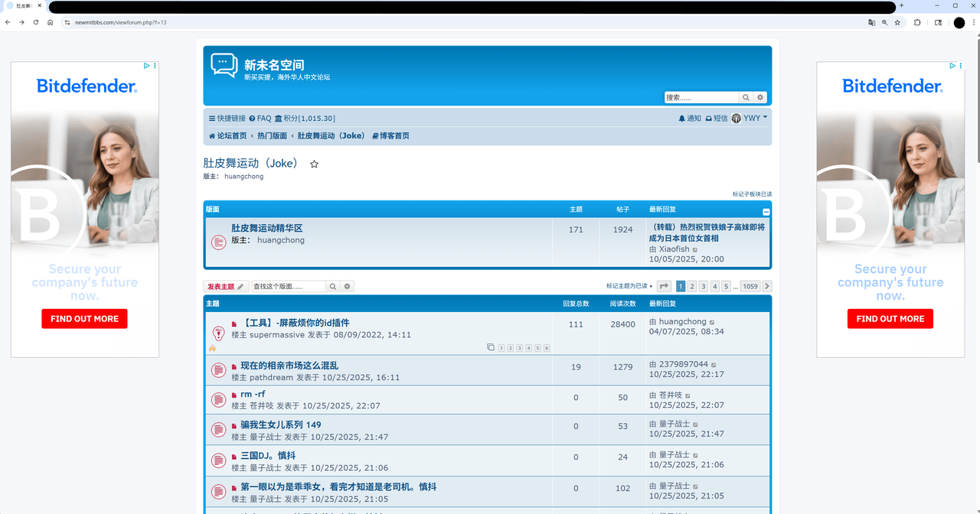Open the browser zoom magnifier icon in address bar
Screen dimensions: 980x514
tap(884, 22)
